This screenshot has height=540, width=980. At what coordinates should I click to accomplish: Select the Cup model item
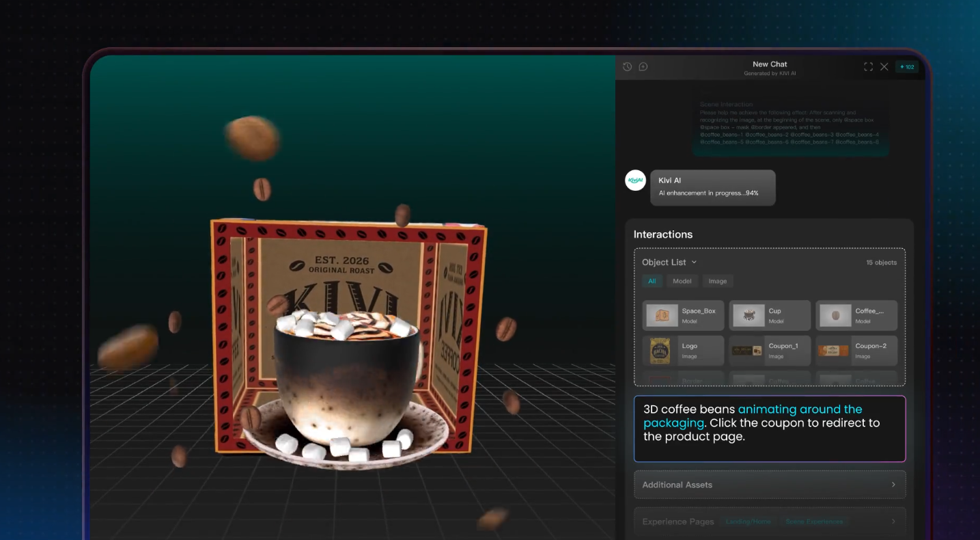(770, 315)
